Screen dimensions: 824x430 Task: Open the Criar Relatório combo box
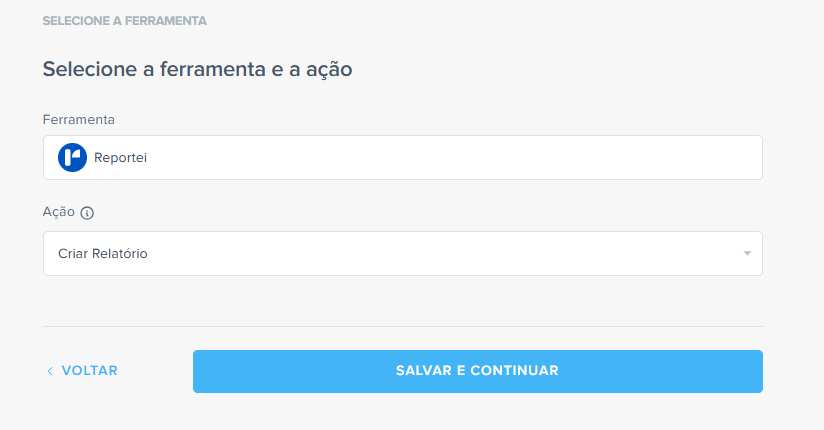tap(402, 254)
